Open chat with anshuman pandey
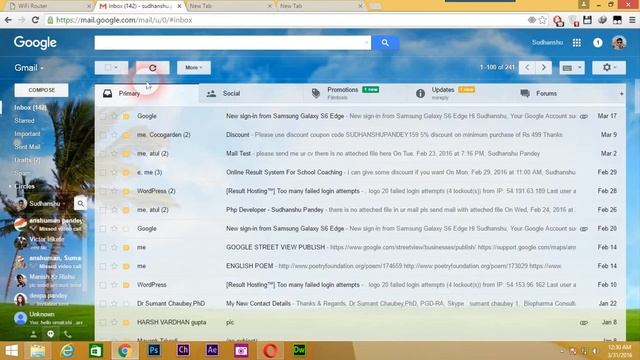Viewport: 640px width, 360px height. [48, 224]
